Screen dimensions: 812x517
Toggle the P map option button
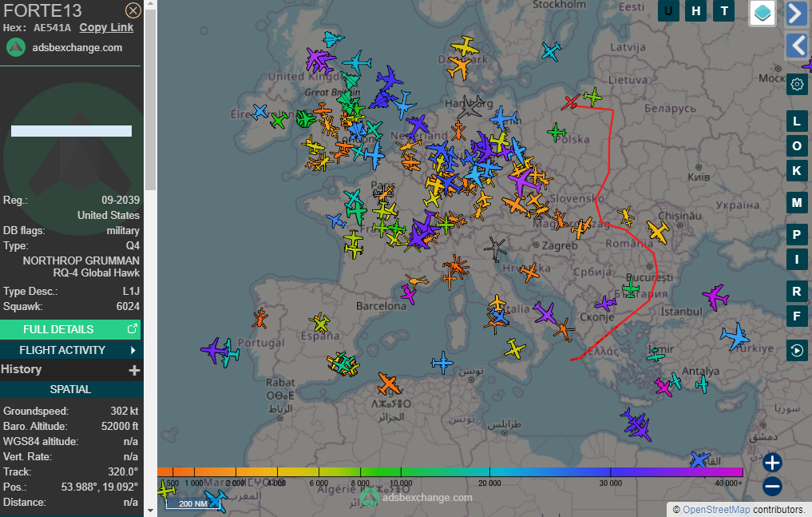[797, 235]
